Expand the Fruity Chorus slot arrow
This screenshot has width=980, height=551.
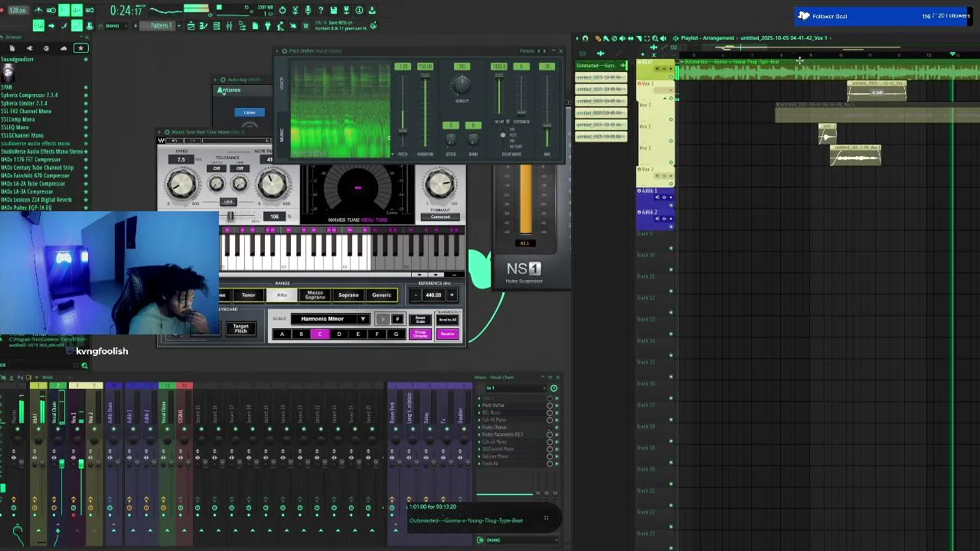[x=479, y=427]
